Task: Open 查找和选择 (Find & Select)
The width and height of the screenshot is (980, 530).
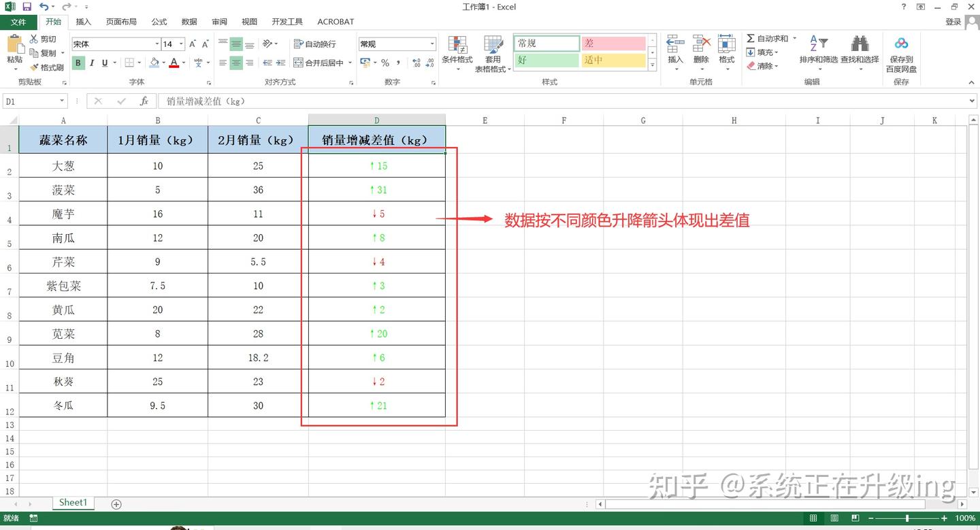Action: point(860,51)
